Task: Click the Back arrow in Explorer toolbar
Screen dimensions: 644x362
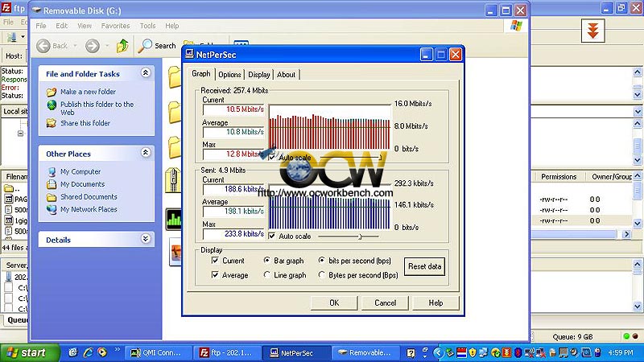Action: (43, 46)
